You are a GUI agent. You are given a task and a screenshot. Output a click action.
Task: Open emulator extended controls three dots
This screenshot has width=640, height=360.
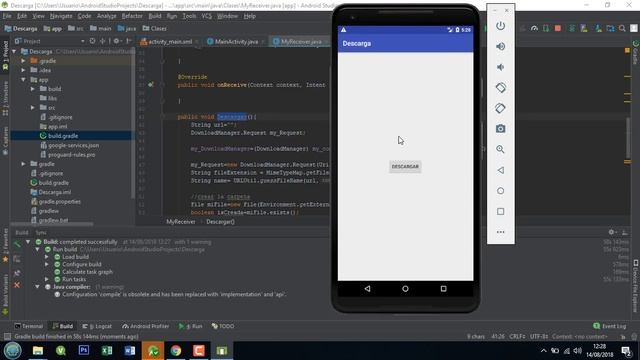click(x=500, y=232)
